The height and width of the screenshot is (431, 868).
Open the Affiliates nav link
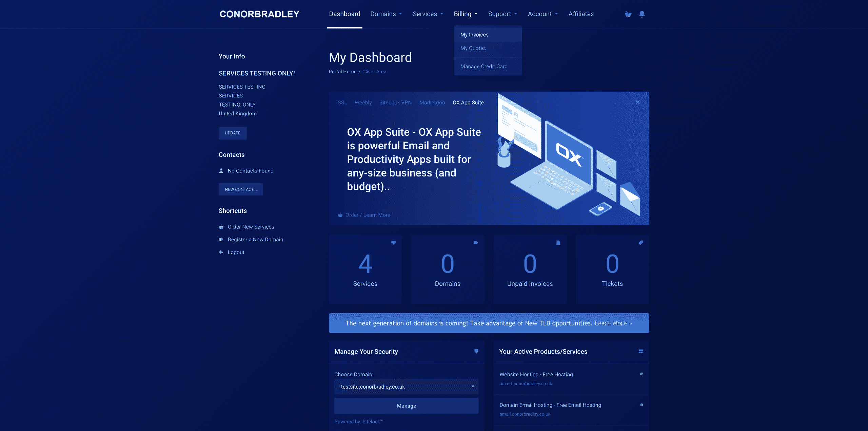[581, 14]
